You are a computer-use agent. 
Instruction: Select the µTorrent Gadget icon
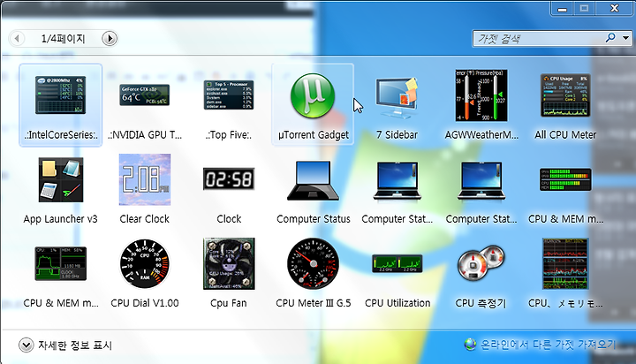(x=313, y=95)
